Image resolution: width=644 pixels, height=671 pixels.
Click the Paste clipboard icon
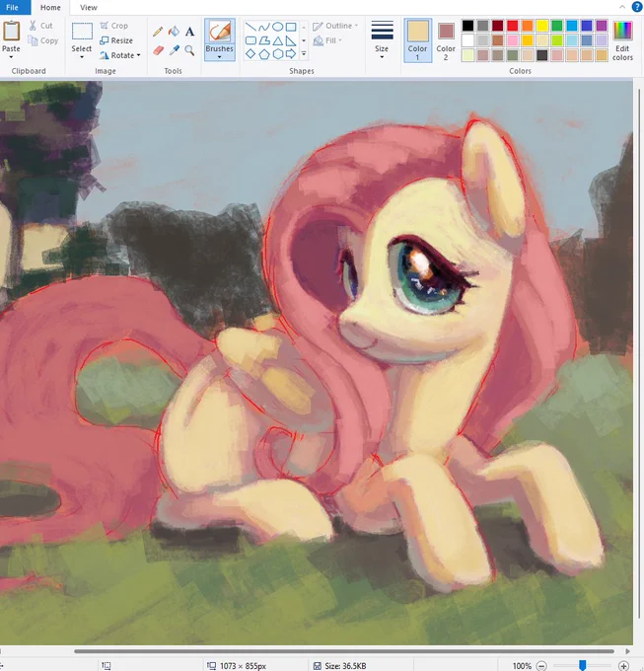tap(11, 32)
